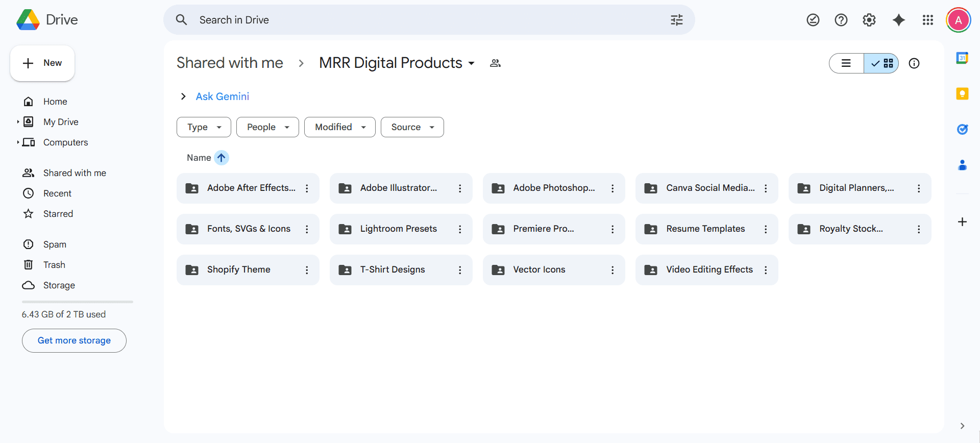
Task: Click the view details info icon
Action: 914,63
